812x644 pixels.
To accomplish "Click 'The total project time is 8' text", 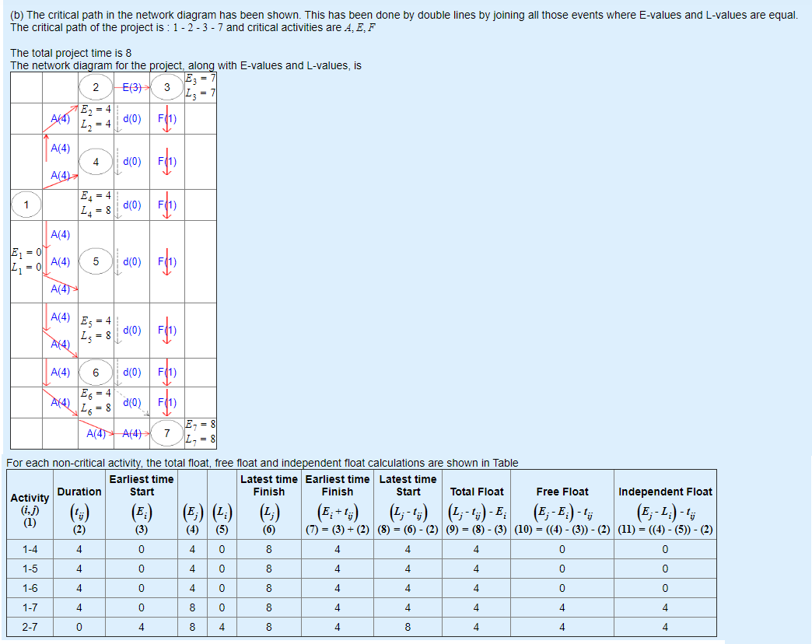I will [71, 53].
